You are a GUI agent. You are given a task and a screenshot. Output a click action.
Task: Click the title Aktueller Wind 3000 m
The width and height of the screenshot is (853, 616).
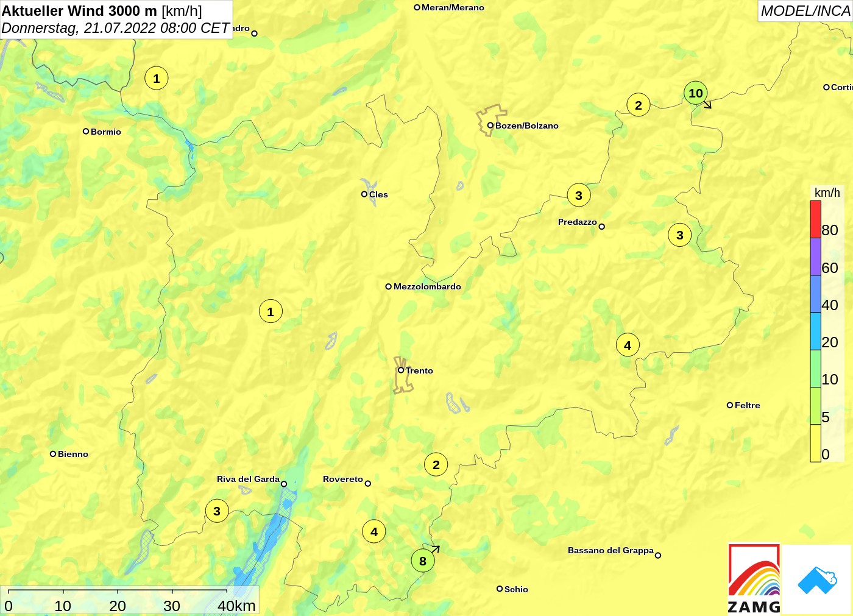coord(79,11)
